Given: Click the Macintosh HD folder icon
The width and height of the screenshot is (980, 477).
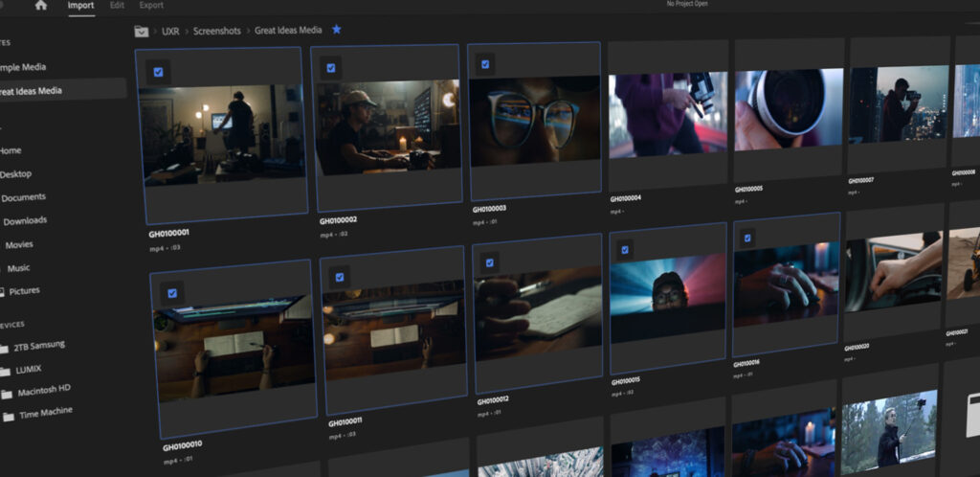Looking at the screenshot, I should pos(7,395).
